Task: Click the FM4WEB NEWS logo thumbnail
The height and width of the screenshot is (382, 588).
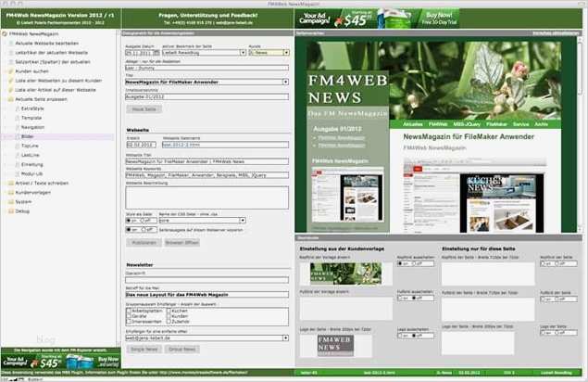Action: click(x=335, y=345)
